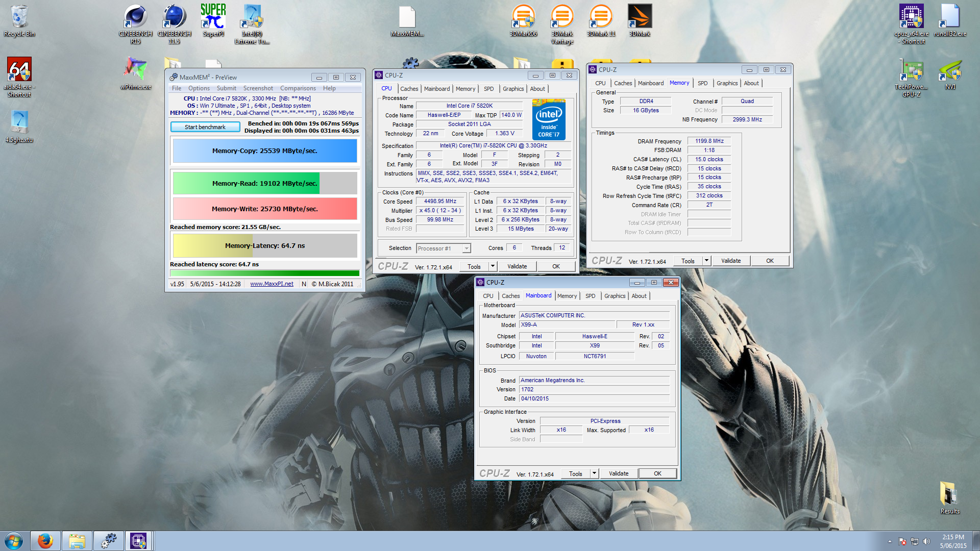Click the taskbar clock showing 2:15 PM
The height and width of the screenshot is (551, 980).
point(953,541)
